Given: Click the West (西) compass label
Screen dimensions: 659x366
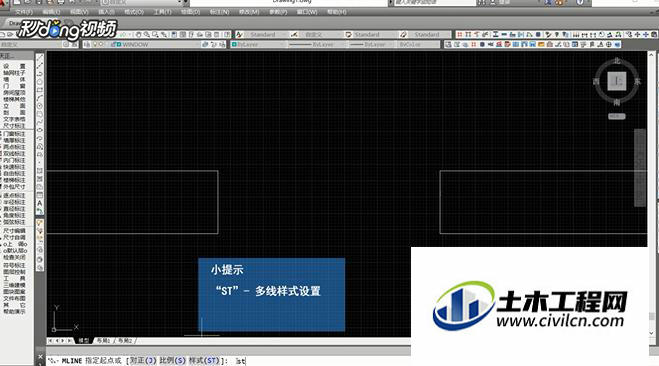Looking at the screenshot, I should [596, 82].
